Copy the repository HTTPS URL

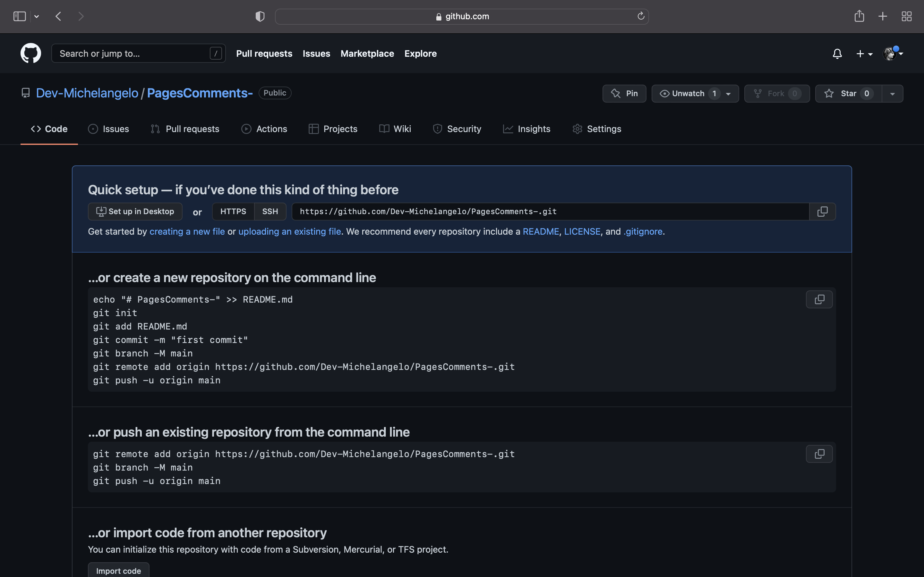click(822, 212)
